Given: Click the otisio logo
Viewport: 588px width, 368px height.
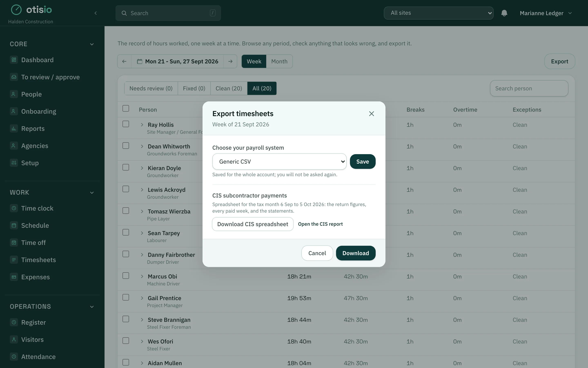Looking at the screenshot, I should point(32,10).
